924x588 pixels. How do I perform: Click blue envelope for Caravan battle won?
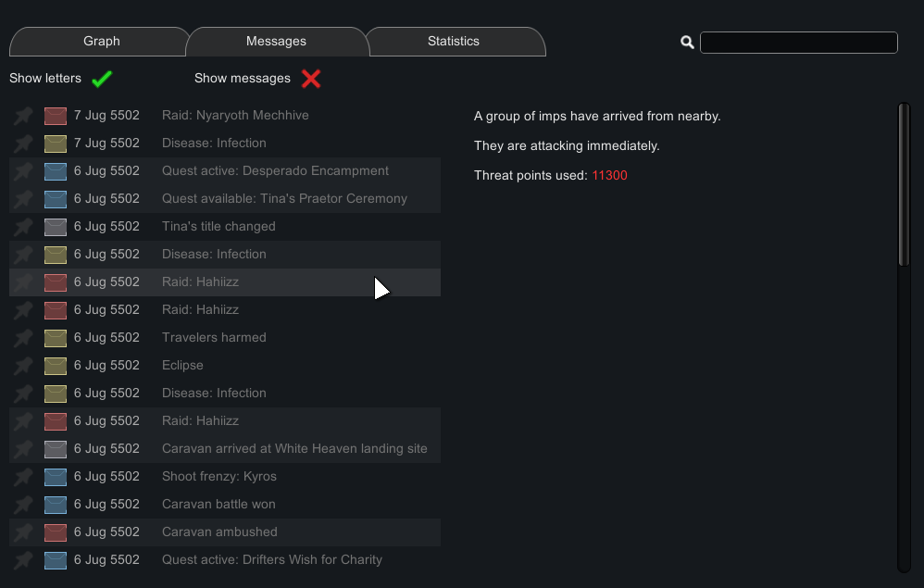pyautogui.click(x=56, y=505)
